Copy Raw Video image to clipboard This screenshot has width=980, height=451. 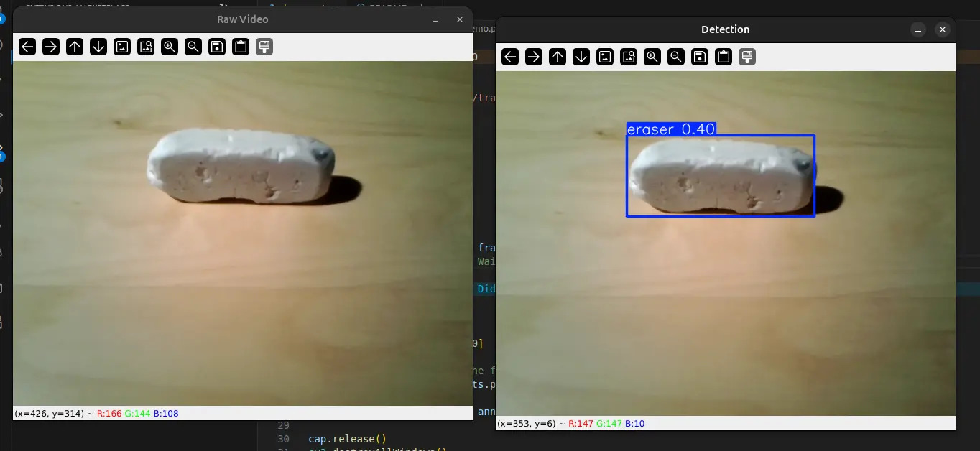(241, 47)
